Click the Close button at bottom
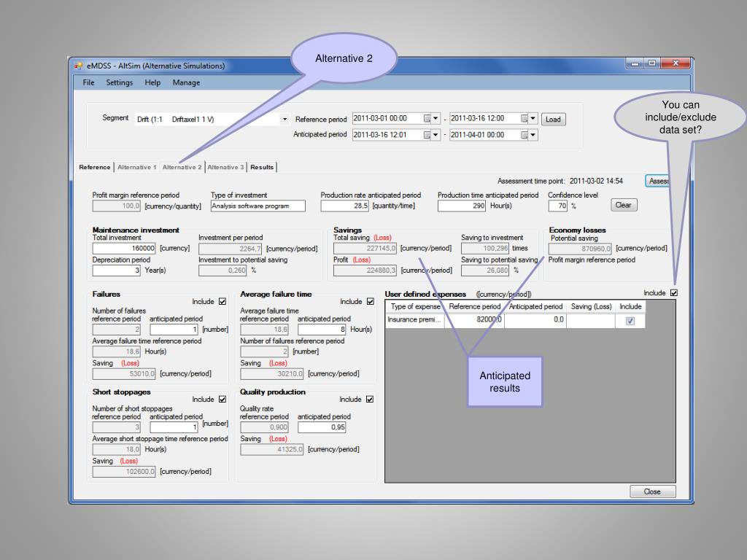Viewport: 747px width, 560px height. click(652, 491)
